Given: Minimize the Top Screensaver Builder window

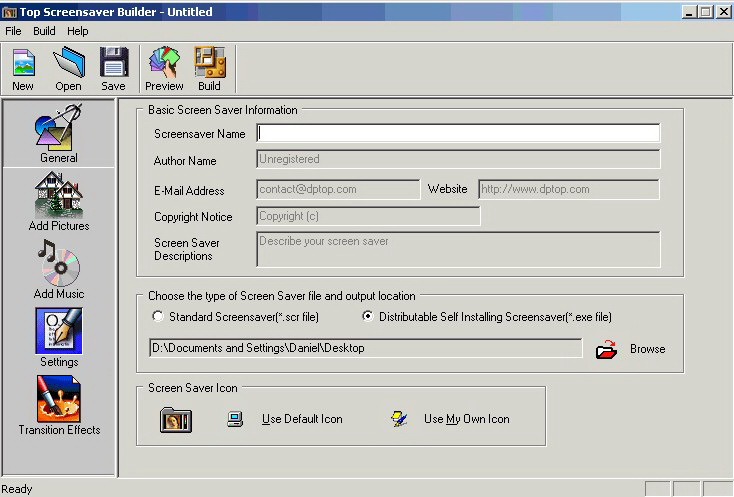Looking at the screenshot, I should (689, 12).
